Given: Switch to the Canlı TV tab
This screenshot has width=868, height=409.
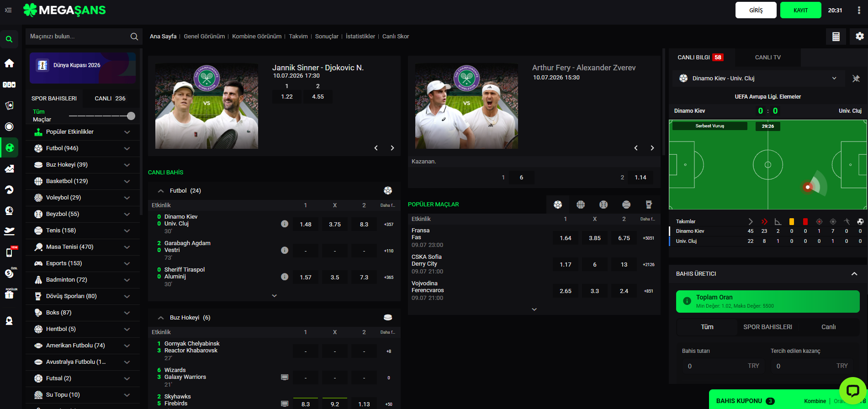Looking at the screenshot, I should [767, 58].
